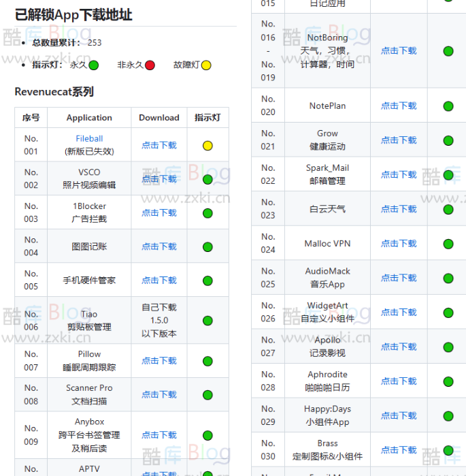Click green indicator for Aphrodite
This screenshot has width=466, height=476.
(x=448, y=381)
